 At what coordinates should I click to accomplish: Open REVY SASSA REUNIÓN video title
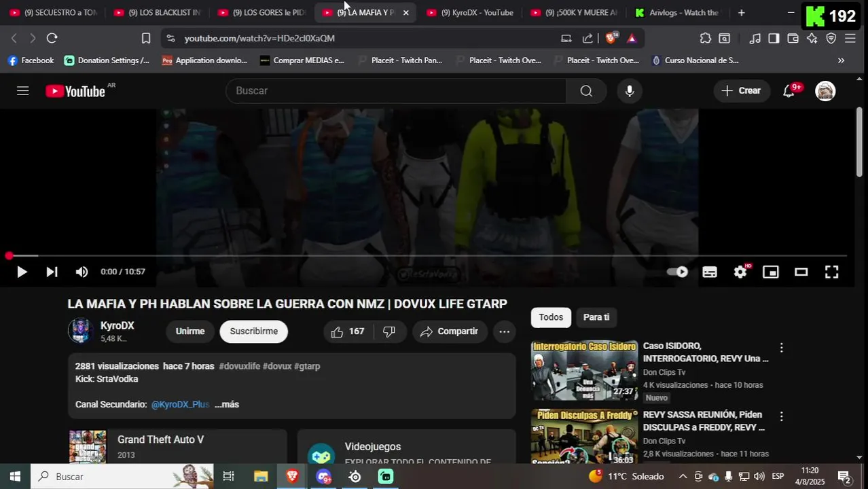point(704,421)
